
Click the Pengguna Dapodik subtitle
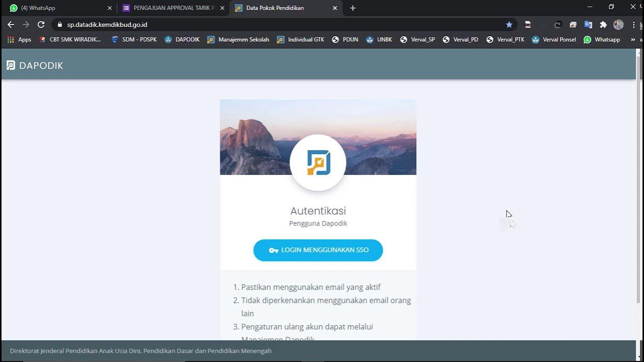click(x=318, y=223)
